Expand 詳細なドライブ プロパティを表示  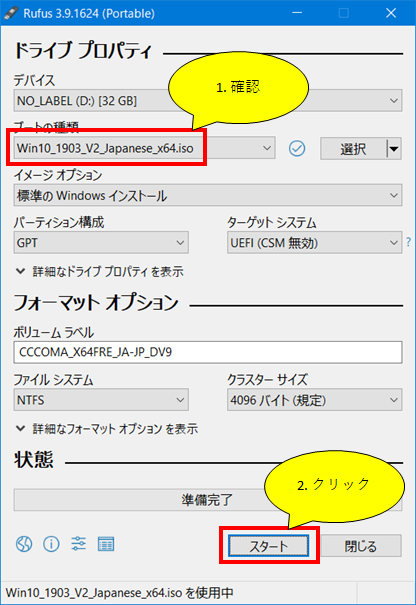pyautogui.click(x=100, y=271)
